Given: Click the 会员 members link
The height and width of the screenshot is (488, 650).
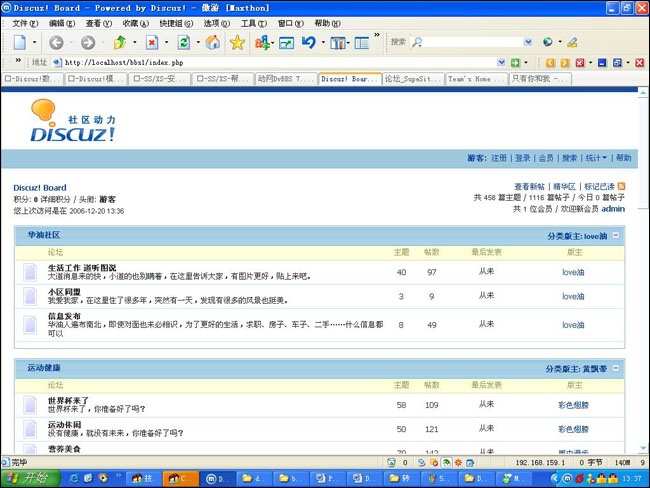Looking at the screenshot, I should click(546, 158).
